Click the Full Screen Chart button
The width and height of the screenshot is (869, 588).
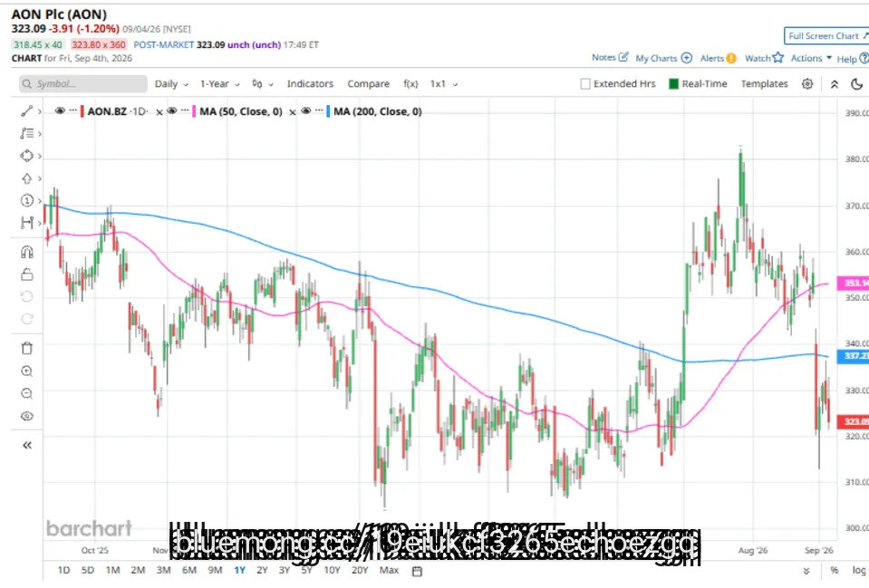click(x=827, y=36)
